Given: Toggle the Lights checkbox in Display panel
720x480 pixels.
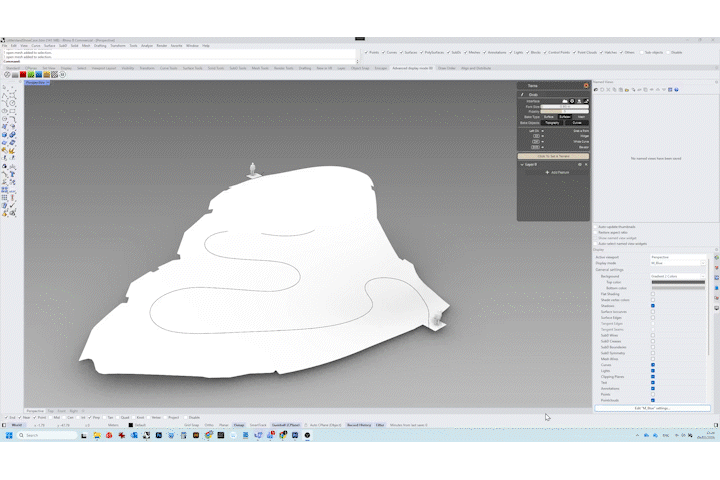Looking at the screenshot, I should point(652,371).
